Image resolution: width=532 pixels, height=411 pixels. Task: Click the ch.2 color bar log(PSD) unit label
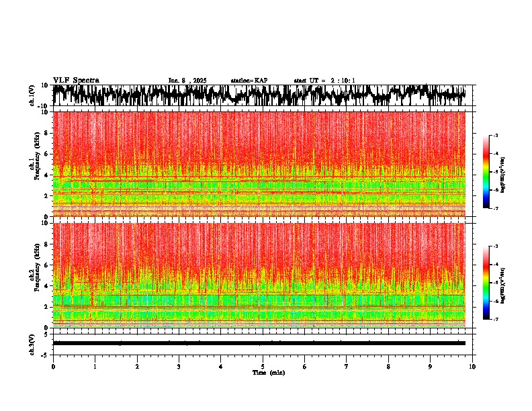tap(503, 284)
